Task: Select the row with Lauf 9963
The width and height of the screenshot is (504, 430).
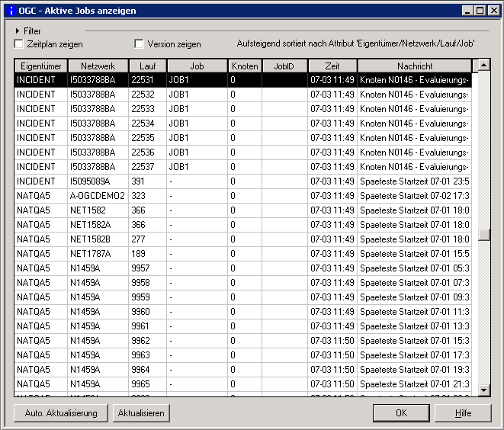Action: [243, 355]
